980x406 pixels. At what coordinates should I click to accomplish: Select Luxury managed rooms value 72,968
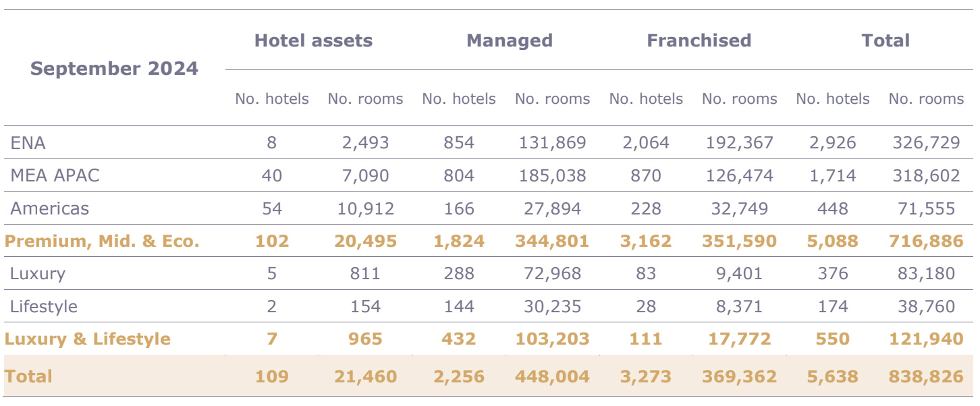coord(552,274)
